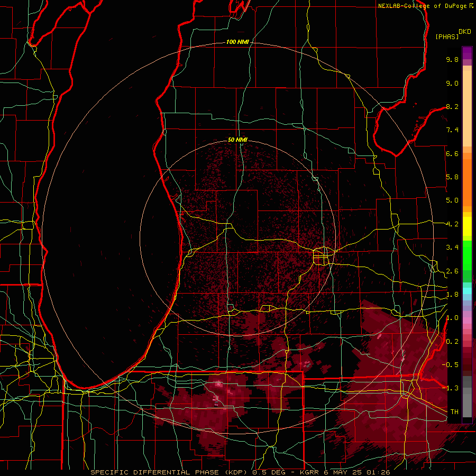Screen dimensions: 476x476
Task: Click the 2.6 value on the scale
Action: (x=452, y=271)
